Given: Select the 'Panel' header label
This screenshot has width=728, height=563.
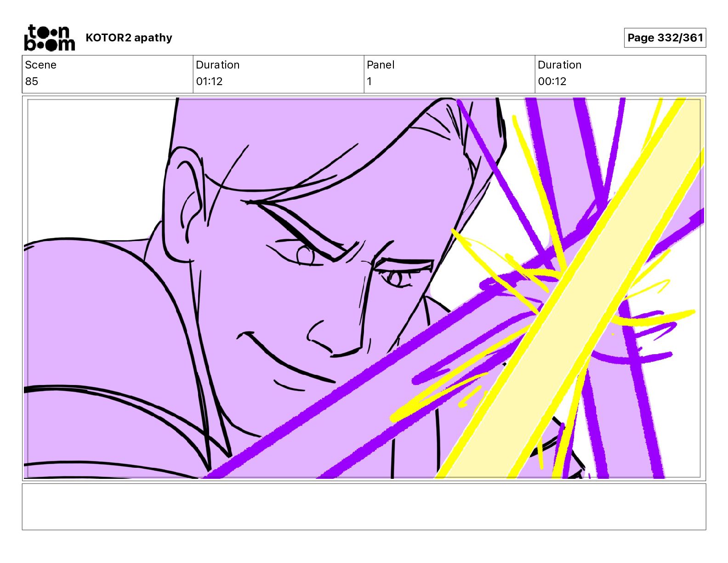Looking at the screenshot, I should click(381, 65).
